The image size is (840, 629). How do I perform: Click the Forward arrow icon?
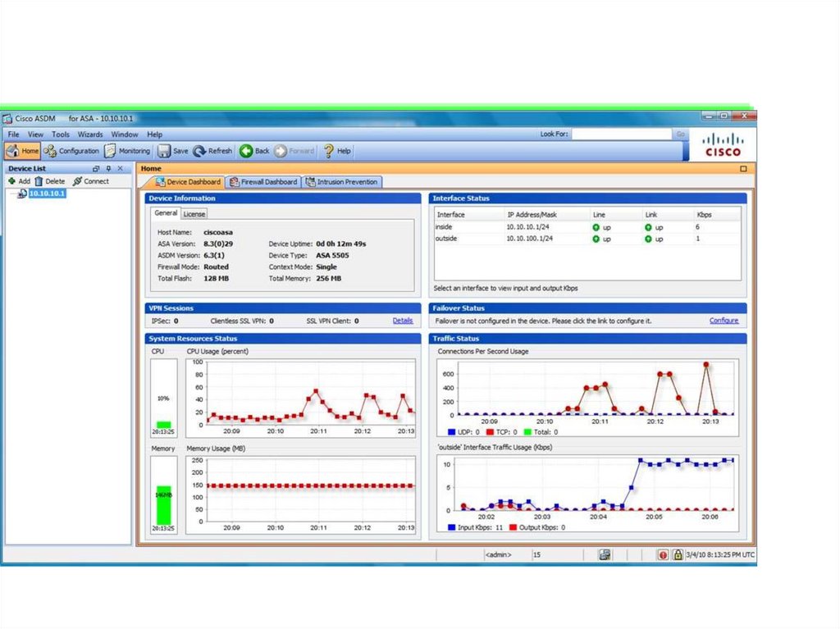tap(281, 151)
